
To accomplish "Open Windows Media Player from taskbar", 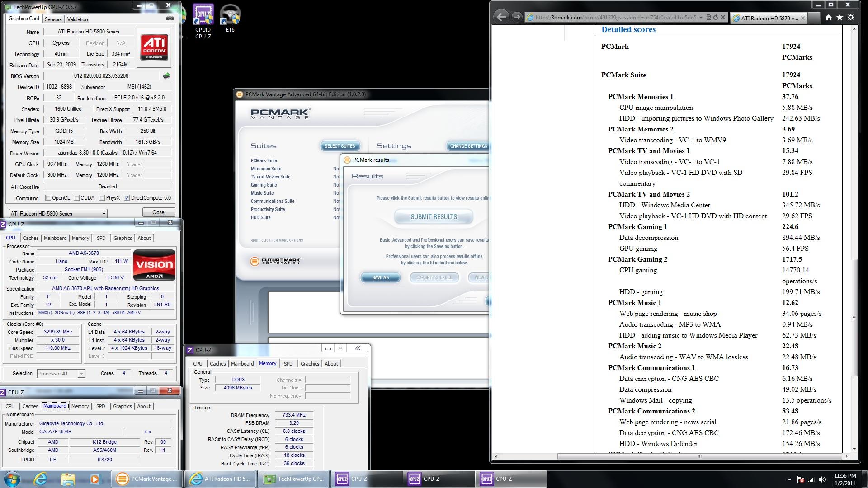I will pos(95,479).
